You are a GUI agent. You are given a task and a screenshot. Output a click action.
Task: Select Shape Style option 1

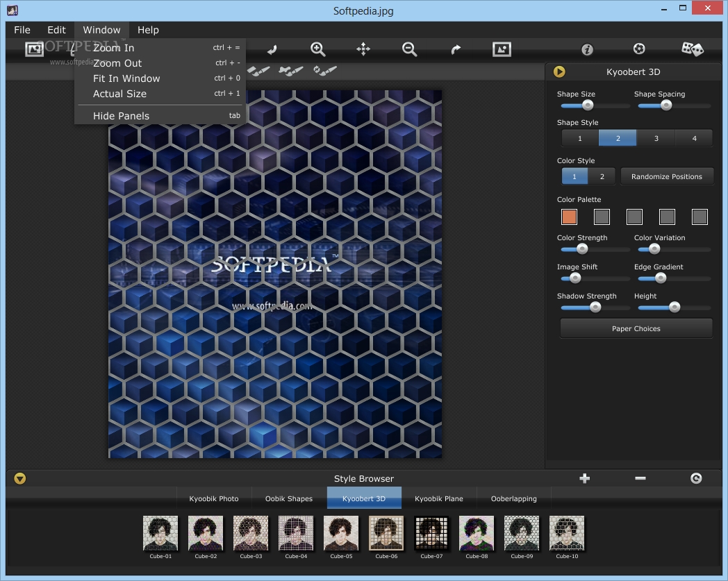(x=580, y=138)
